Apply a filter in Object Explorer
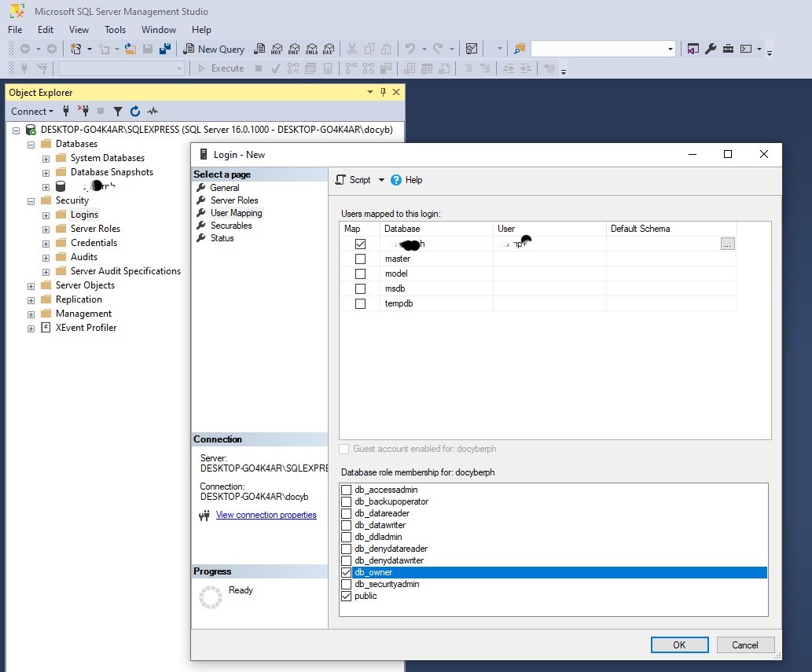 click(x=118, y=111)
